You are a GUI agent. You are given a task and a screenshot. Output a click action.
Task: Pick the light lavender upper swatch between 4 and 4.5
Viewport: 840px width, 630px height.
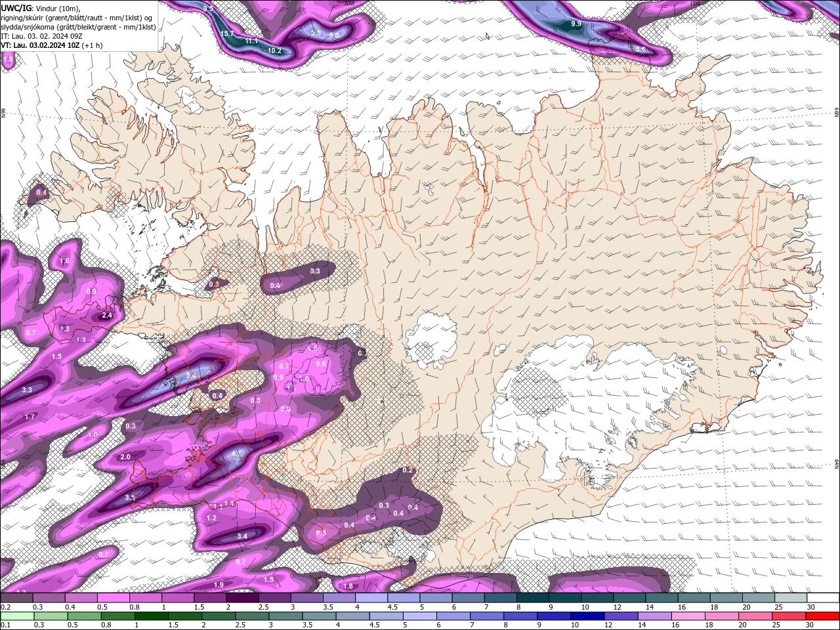click(371, 598)
